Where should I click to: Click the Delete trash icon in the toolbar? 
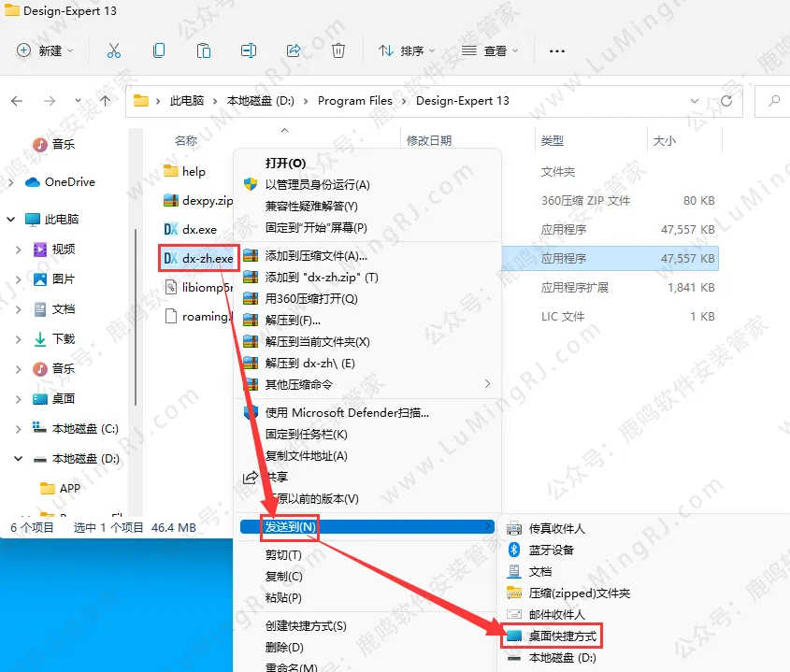pos(338,52)
